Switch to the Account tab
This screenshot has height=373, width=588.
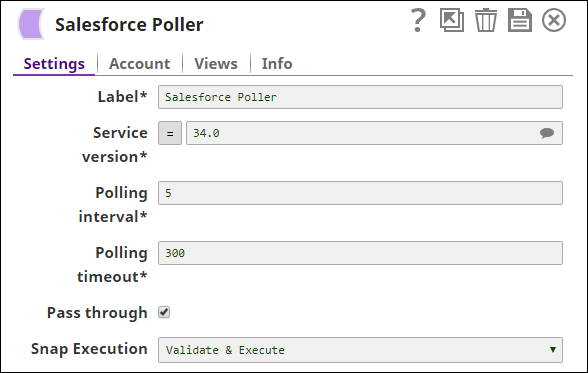tap(140, 64)
